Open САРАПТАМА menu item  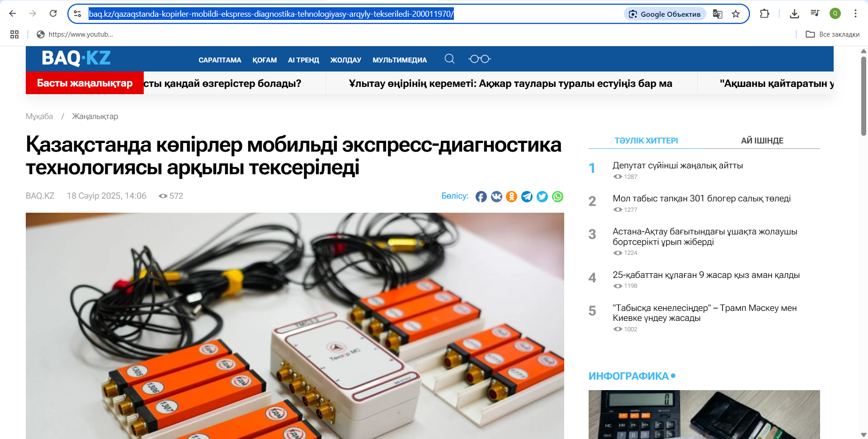coord(220,60)
